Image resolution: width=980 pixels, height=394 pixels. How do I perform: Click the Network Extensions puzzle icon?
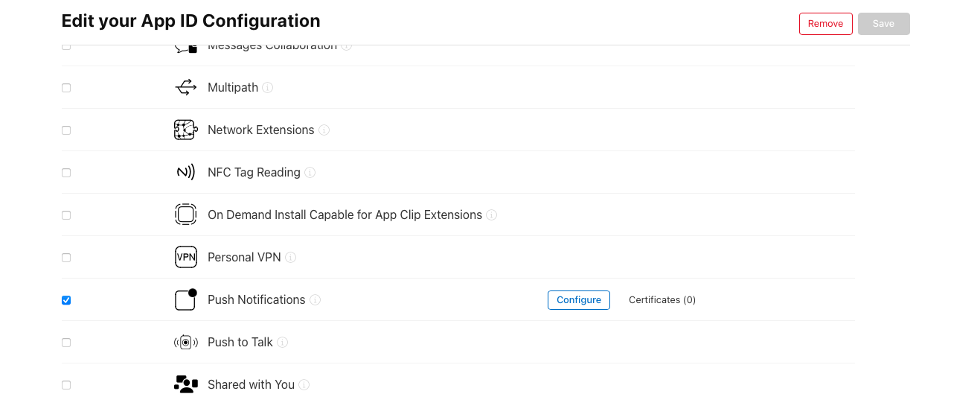point(185,130)
